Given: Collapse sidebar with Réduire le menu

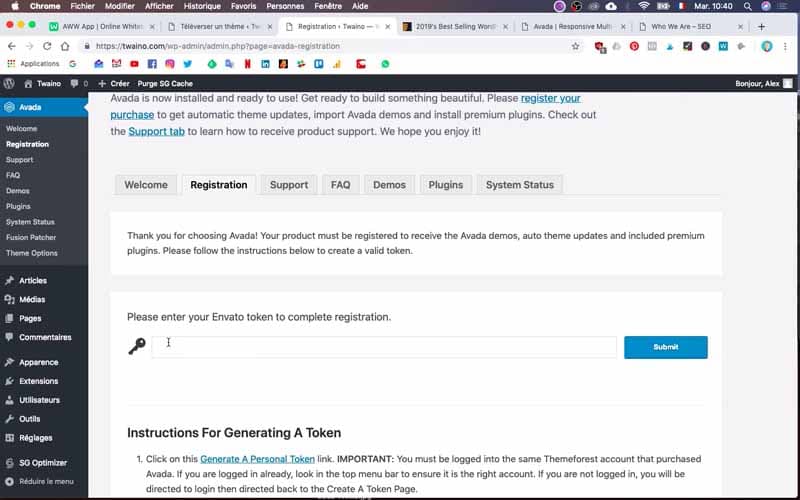Looking at the screenshot, I should coord(40,481).
